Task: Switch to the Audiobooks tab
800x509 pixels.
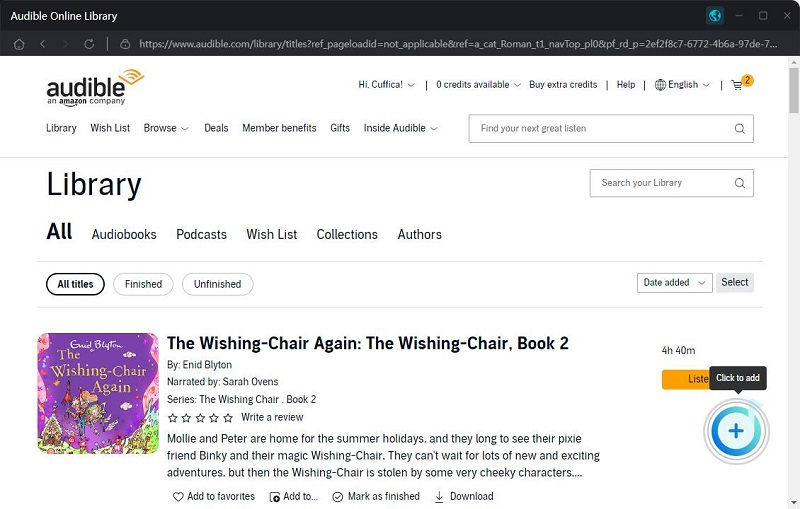Action: click(124, 235)
